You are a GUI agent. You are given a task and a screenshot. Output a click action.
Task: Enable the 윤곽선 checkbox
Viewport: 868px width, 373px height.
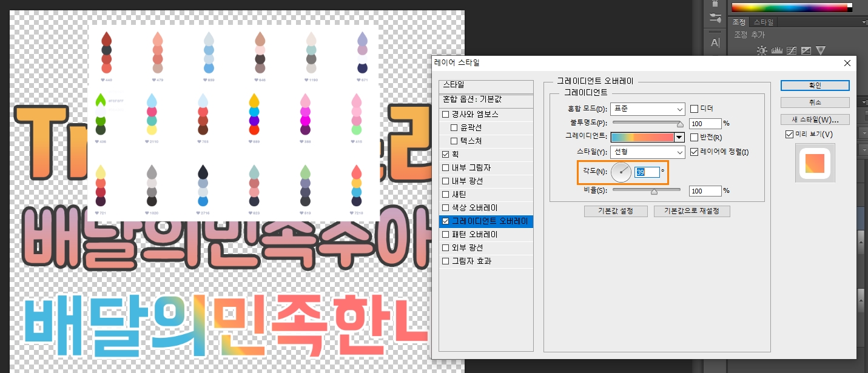pyautogui.click(x=454, y=127)
